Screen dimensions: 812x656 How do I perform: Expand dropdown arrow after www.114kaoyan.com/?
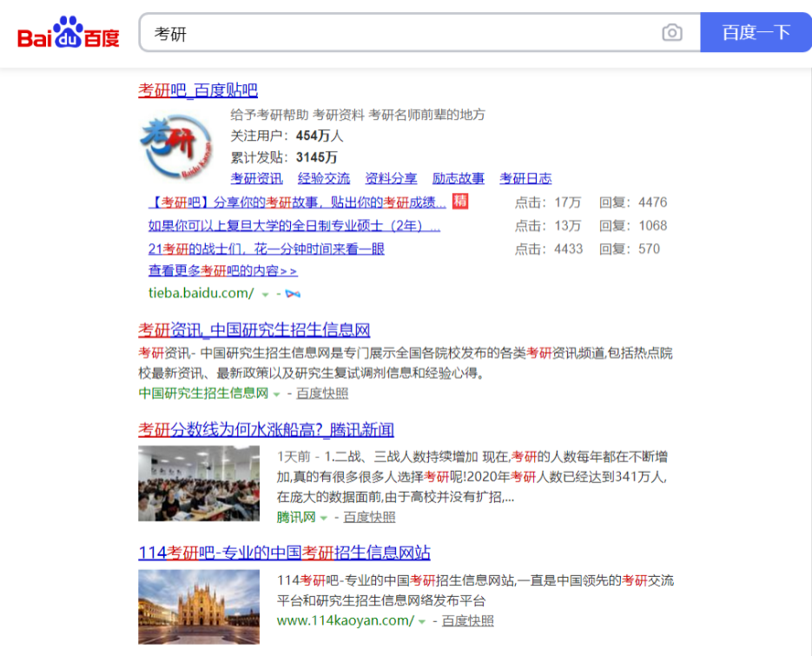[422, 621]
